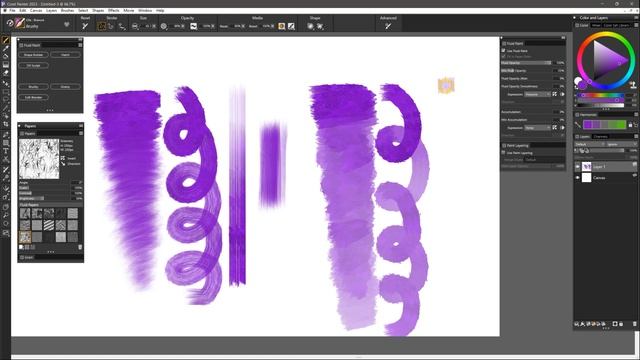
Task: Click Invert paper icon in Papers panel
Action: 63,158
